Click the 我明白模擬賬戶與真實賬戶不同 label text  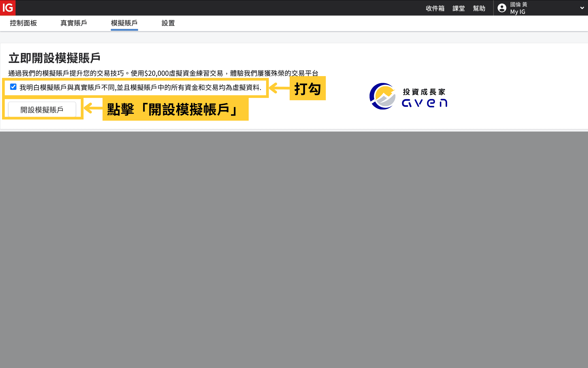tap(140, 87)
